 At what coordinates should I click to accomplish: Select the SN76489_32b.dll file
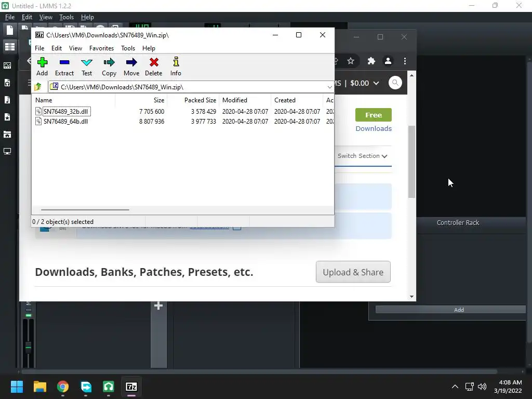65,111
